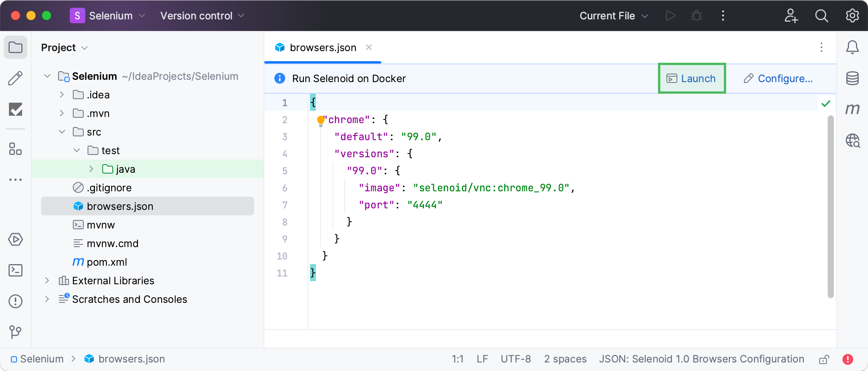Viewport: 868px width, 371px height.
Task: Open the Git branch tool window
Action: point(15,332)
